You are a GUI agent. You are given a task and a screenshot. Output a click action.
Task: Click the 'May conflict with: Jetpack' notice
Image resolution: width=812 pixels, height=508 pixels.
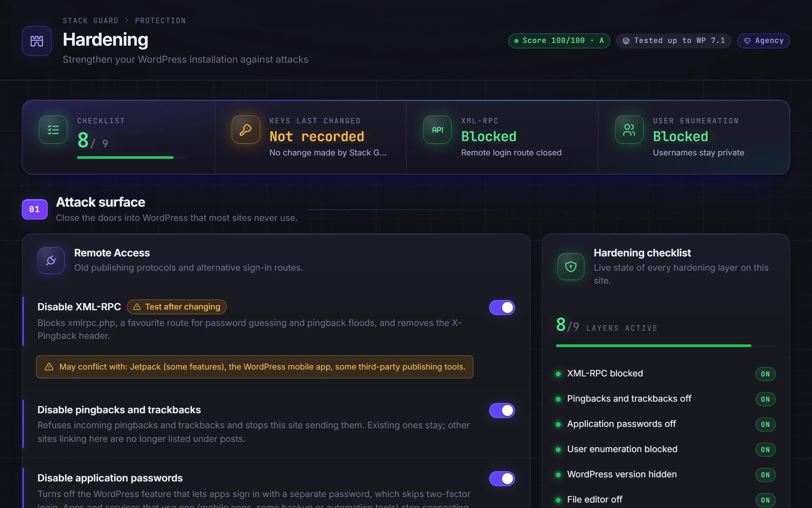click(255, 367)
